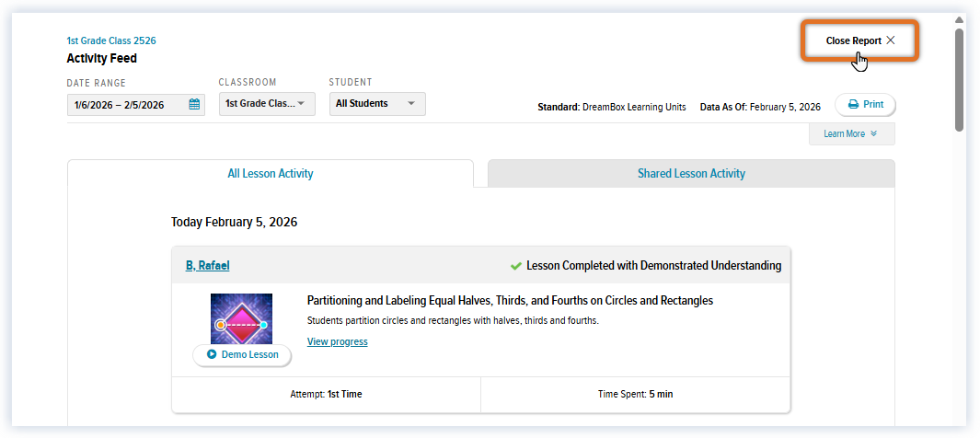Click the double chevron beside Learn More

[874, 133]
